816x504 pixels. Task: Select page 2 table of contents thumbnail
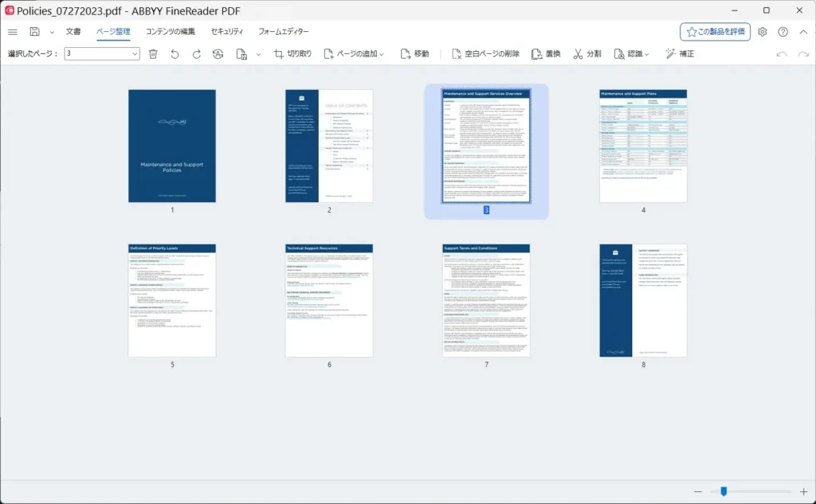point(329,146)
